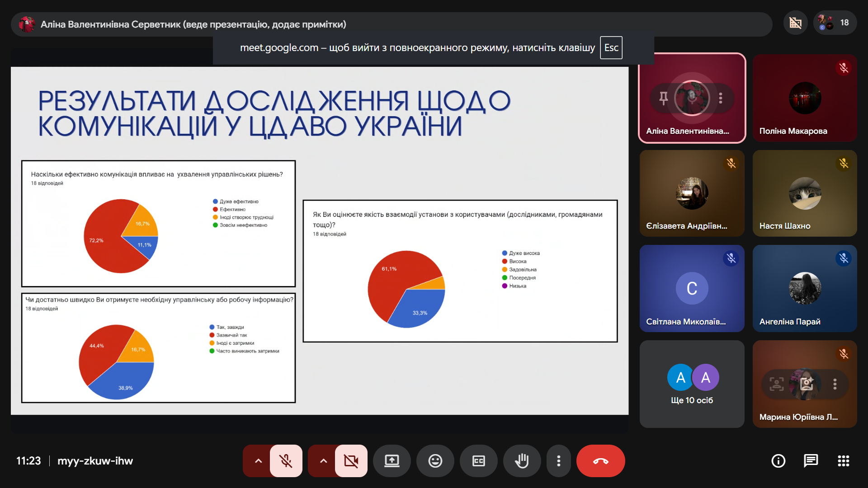The height and width of the screenshot is (488, 868).
Task: Click the muted mic icon on Світлана's tile
Action: pos(731,258)
